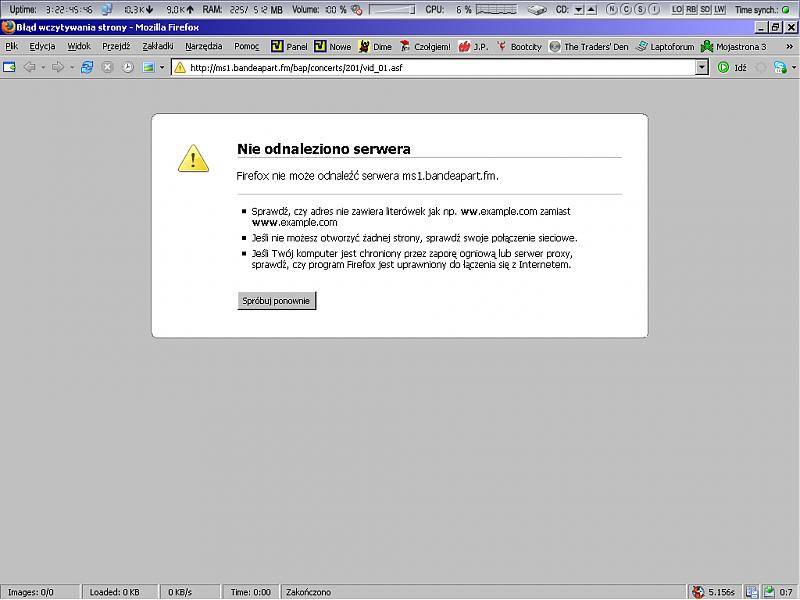Open the Dime bookmark
This screenshot has height=600, width=800.
coord(375,46)
